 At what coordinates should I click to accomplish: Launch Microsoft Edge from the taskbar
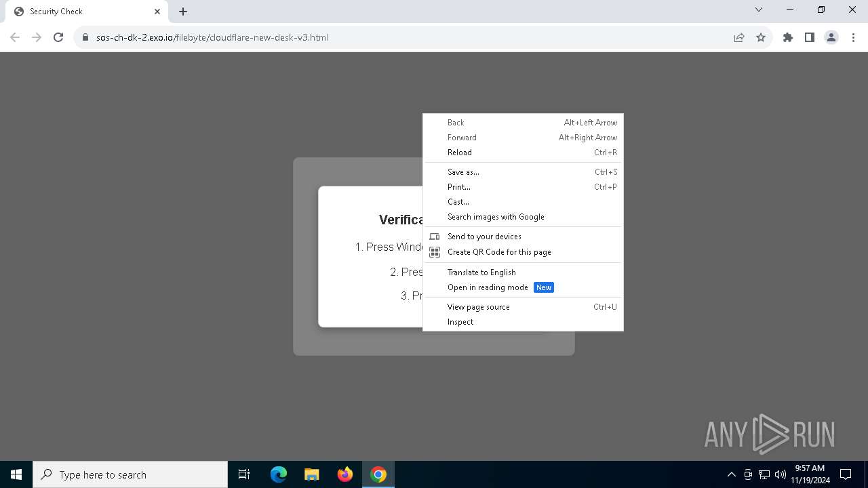point(279,474)
